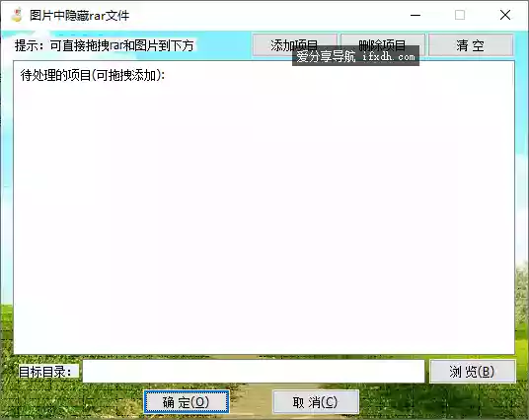Confirm with the 确定(O) button

pyautogui.click(x=187, y=402)
